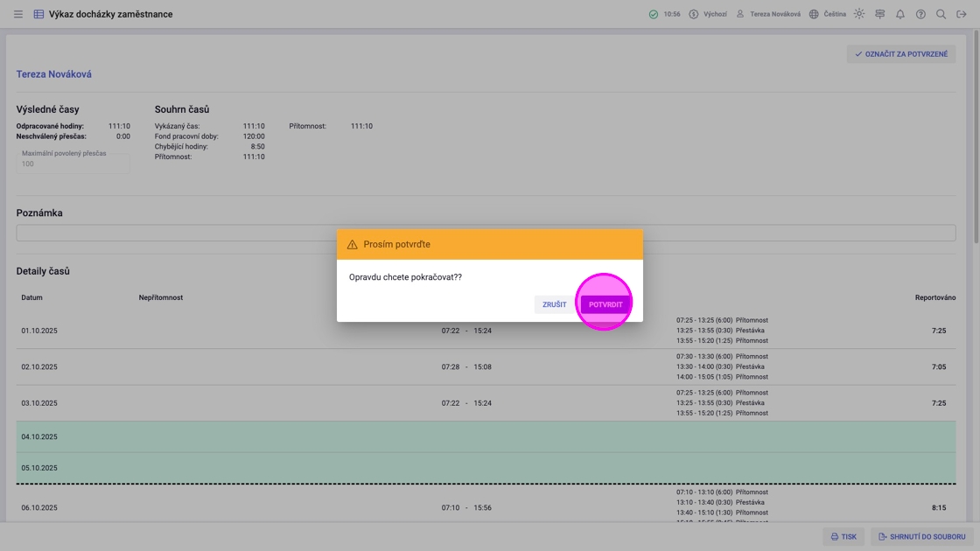Click the Fond pracovní doby value 120:00
Image resolution: width=980 pixels, height=551 pixels.
pyautogui.click(x=254, y=136)
